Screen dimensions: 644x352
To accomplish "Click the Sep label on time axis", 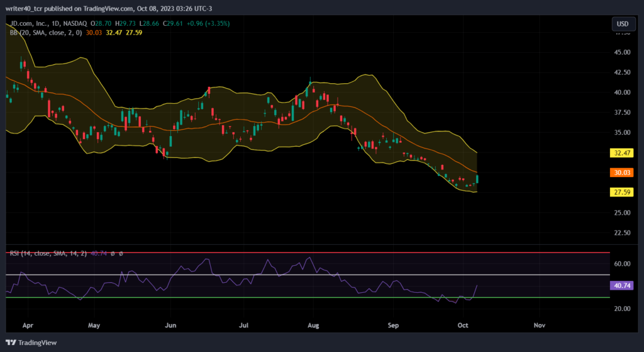I will tap(393, 326).
